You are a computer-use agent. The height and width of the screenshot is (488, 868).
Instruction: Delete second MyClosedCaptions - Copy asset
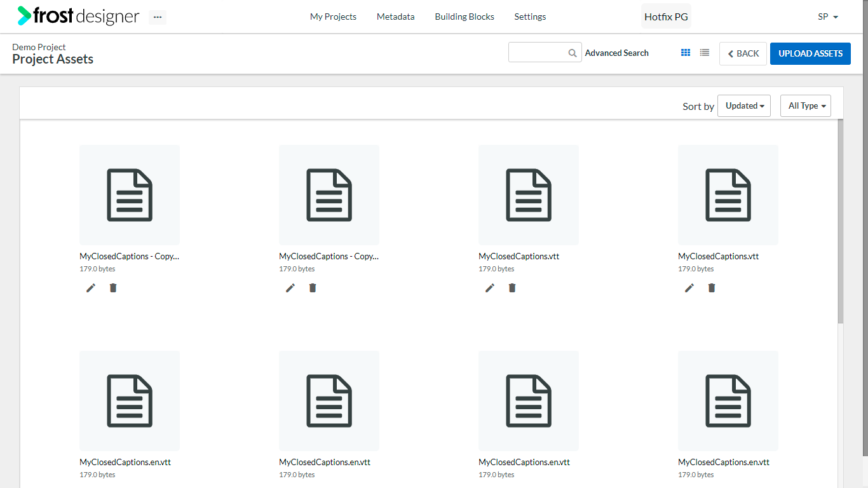point(313,288)
